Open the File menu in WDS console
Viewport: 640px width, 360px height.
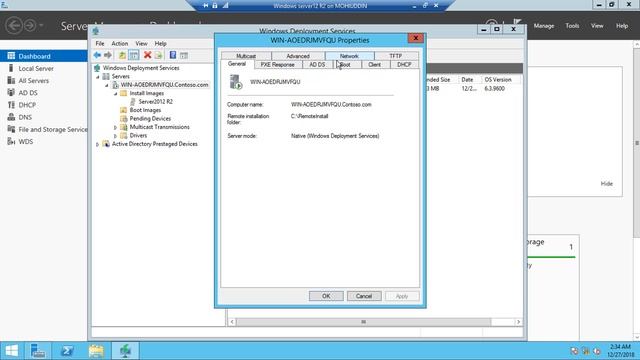(x=100, y=43)
